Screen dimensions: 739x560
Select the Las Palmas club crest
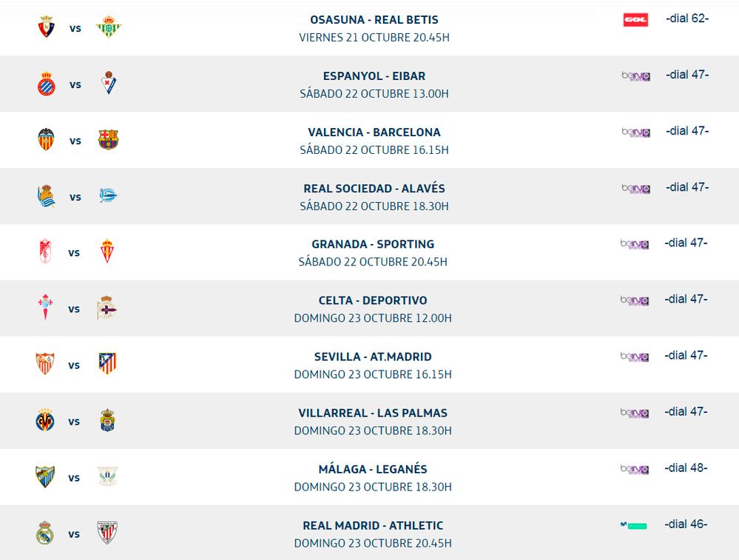[108, 420]
